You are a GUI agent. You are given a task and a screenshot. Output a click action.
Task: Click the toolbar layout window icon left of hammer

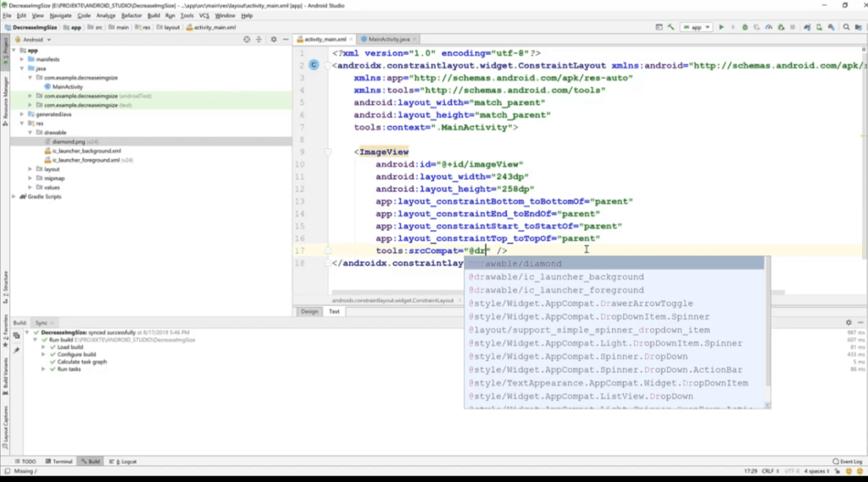click(659, 27)
